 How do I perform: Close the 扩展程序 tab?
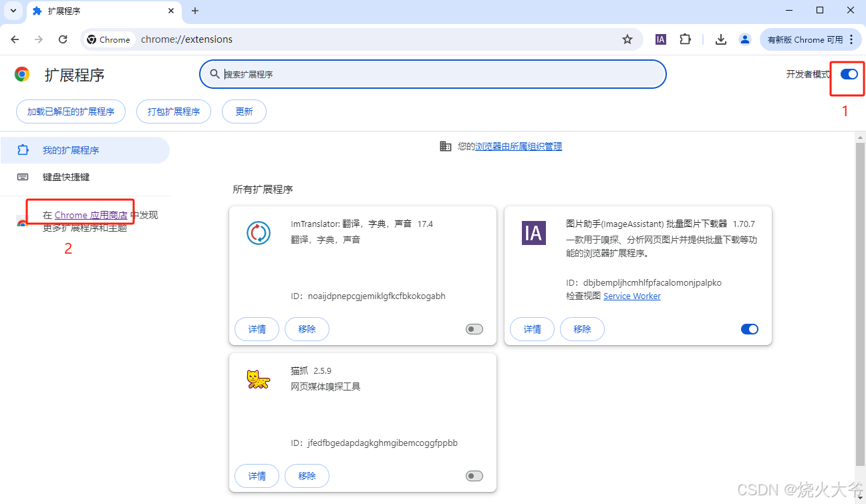[171, 11]
